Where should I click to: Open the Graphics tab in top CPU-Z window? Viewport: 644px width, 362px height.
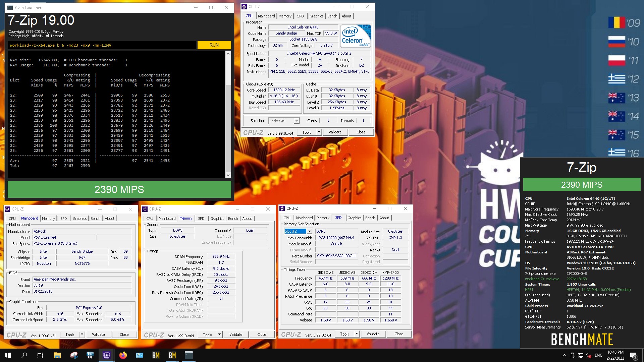316,16
